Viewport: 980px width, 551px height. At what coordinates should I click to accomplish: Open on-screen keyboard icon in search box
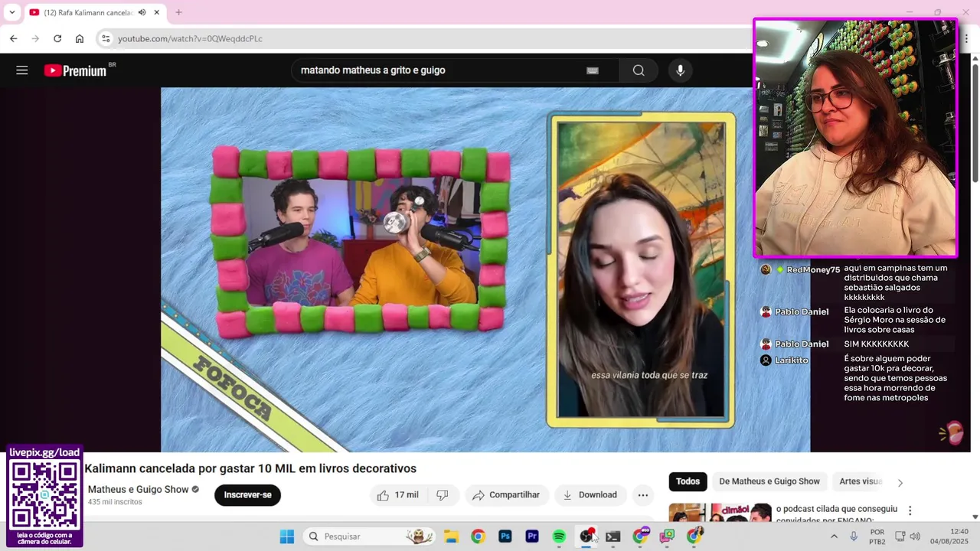point(592,70)
